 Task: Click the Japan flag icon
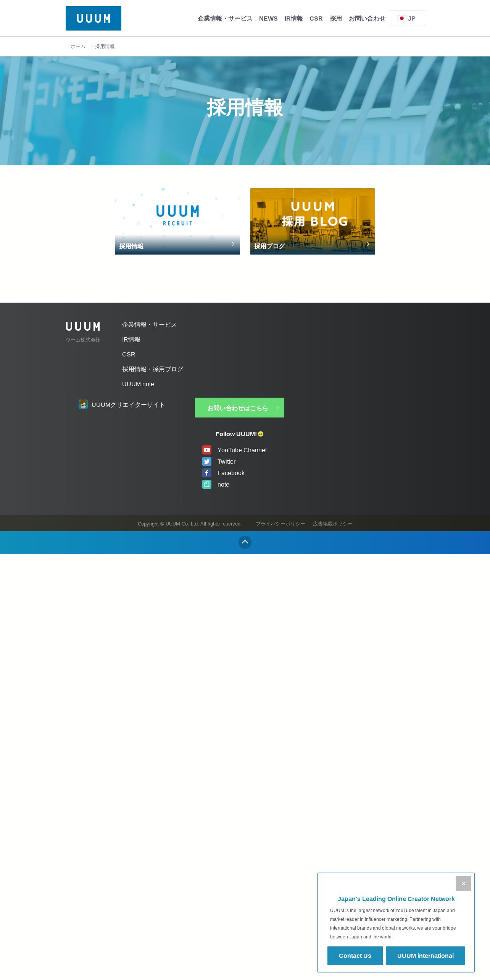coord(401,18)
